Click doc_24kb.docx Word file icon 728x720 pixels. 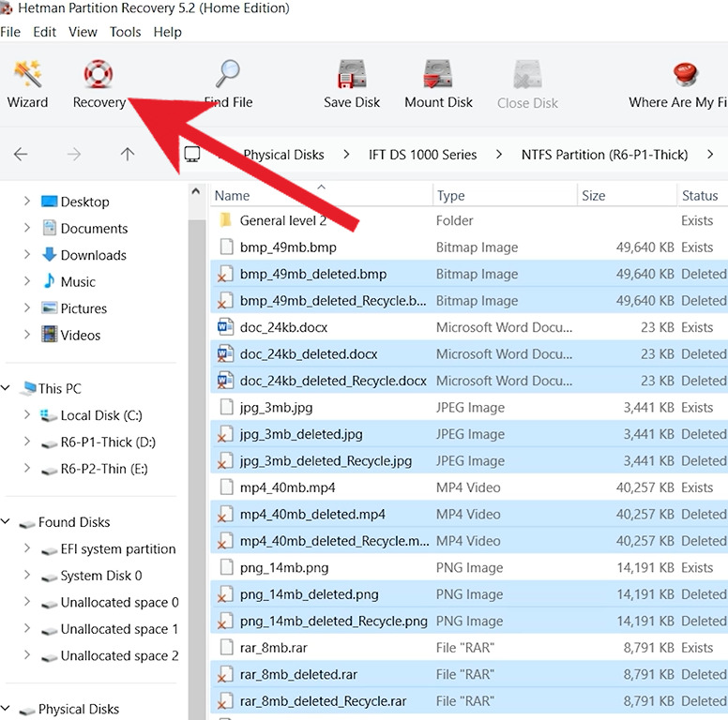[x=226, y=327]
